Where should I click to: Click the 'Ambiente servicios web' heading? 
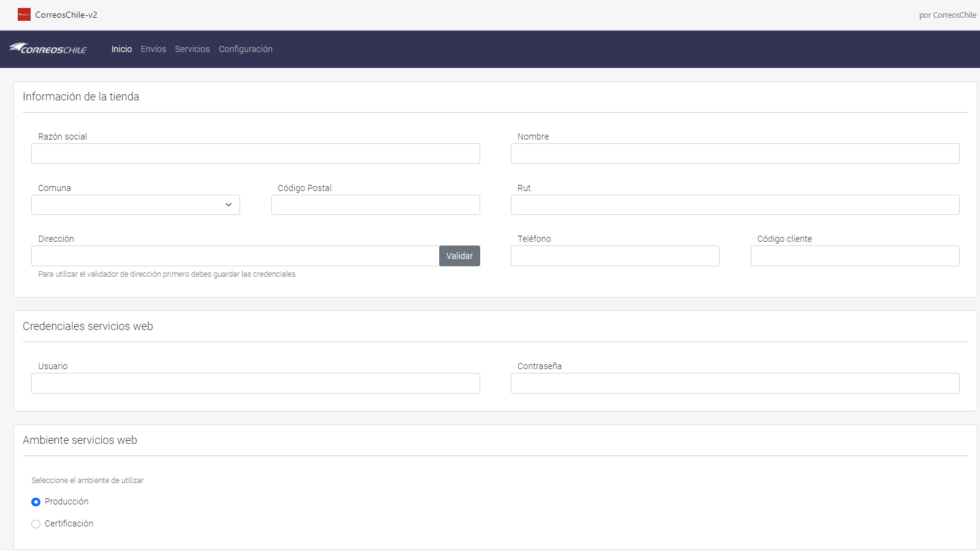(80, 440)
